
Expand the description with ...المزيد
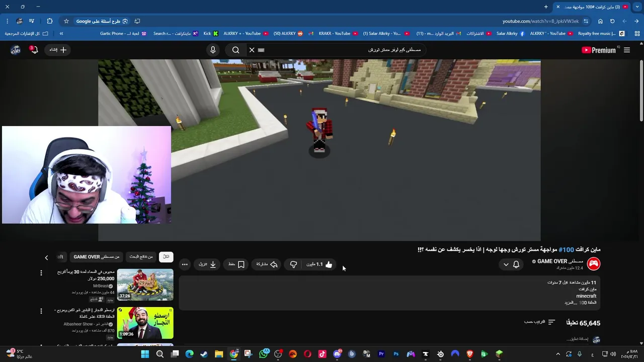click(570, 303)
